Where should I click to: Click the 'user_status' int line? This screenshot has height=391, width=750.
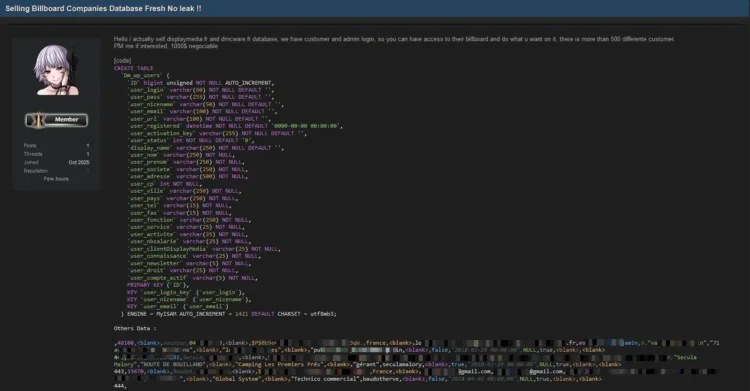[x=191, y=141]
